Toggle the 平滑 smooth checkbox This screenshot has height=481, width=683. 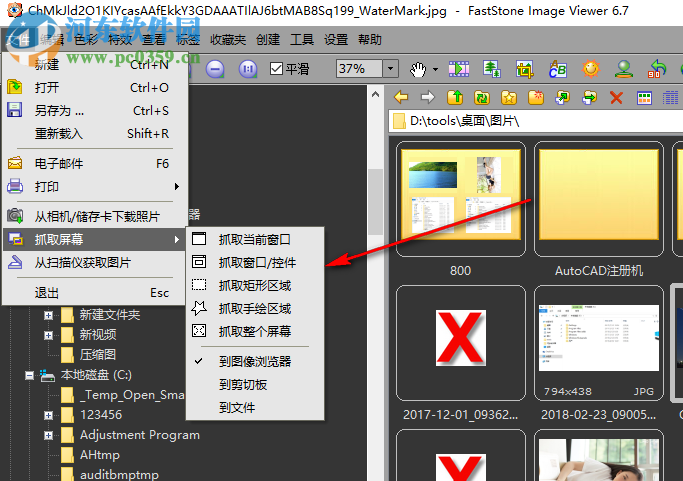[x=277, y=69]
